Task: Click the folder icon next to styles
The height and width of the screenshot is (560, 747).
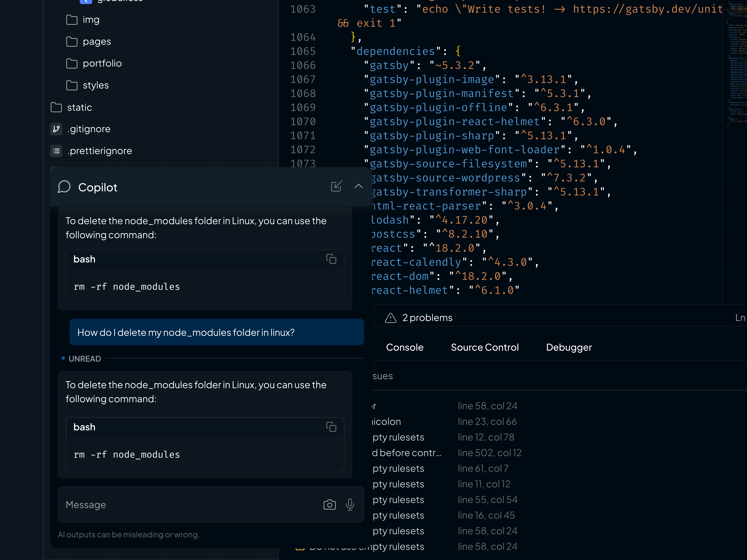Action: 72,85
